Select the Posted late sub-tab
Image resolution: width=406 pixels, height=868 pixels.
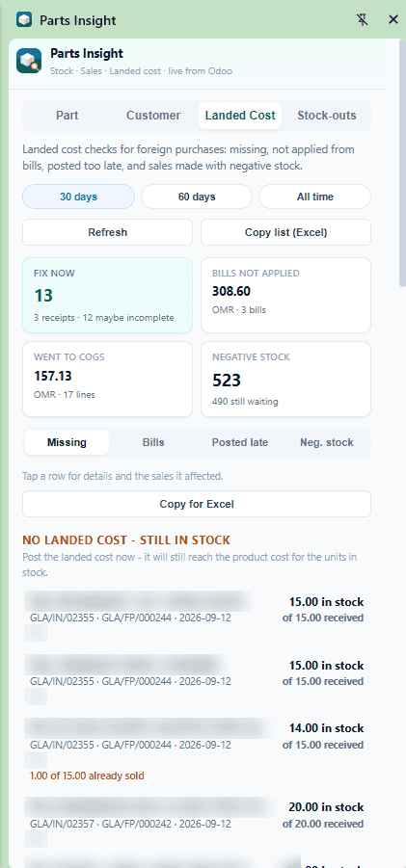pos(240,442)
